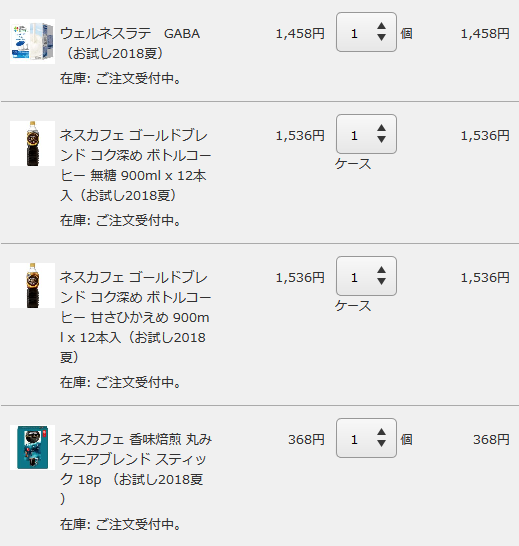Image resolution: width=519 pixels, height=546 pixels.
Task: Open the ウェルネスラテ GABA product link
Action: pyautogui.click(x=130, y=44)
